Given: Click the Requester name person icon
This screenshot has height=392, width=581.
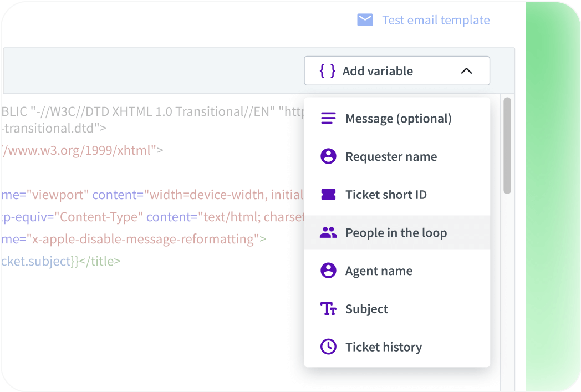Looking at the screenshot, I should 328,156.
